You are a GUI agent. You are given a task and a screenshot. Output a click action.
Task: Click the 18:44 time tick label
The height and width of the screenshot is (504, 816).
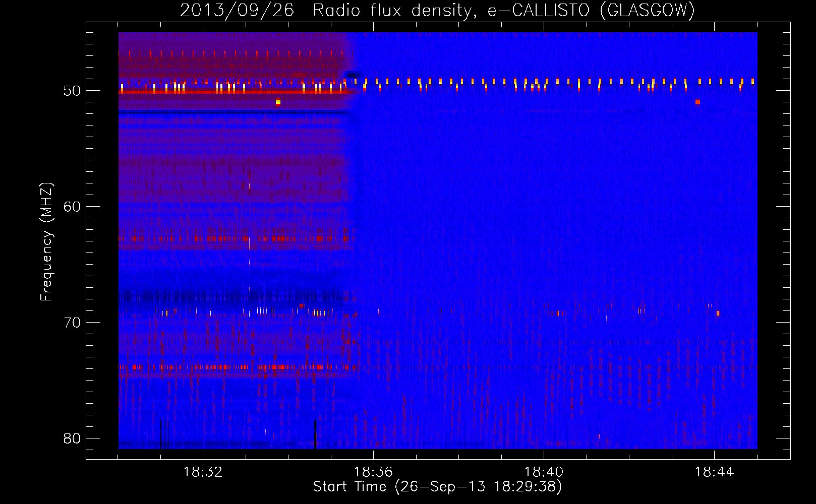714,472
